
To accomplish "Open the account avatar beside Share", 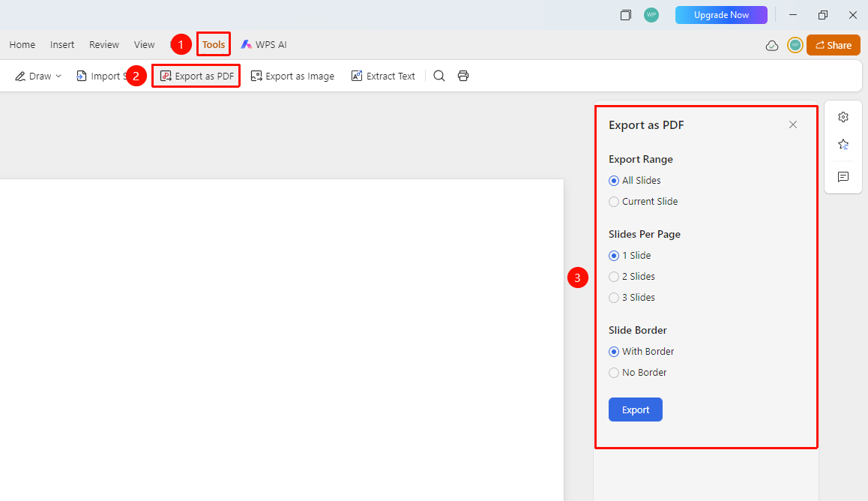I will [795, 46].
